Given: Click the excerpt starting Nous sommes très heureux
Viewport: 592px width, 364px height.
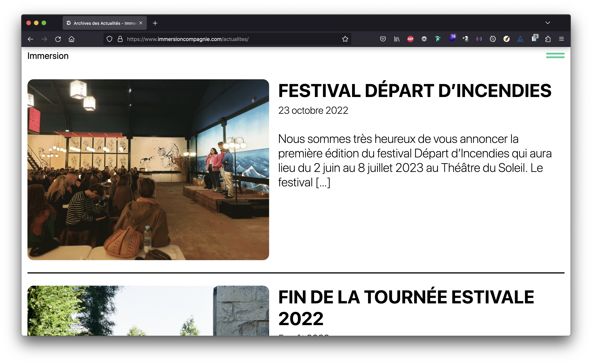Looking at the screenshot, I should [x=415, y=161].
